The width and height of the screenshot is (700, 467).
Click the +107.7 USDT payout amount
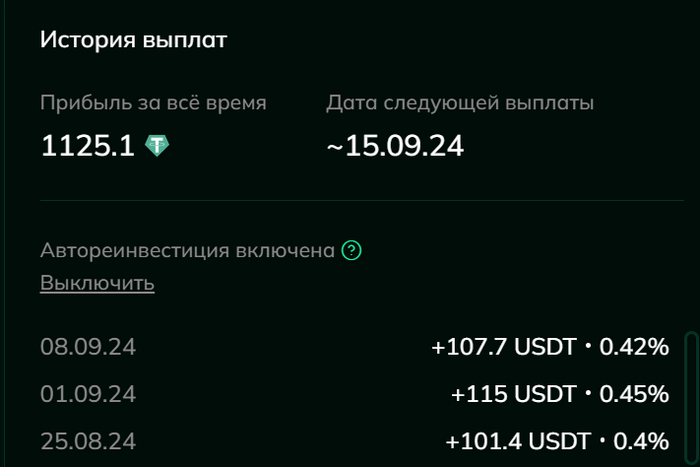click(504, 347)
